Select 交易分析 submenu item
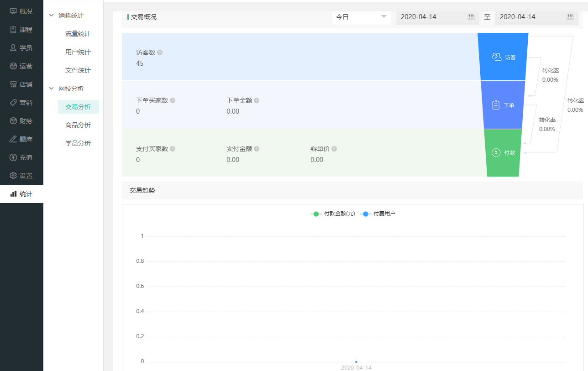The image size is (588, 371). (78, 107)
